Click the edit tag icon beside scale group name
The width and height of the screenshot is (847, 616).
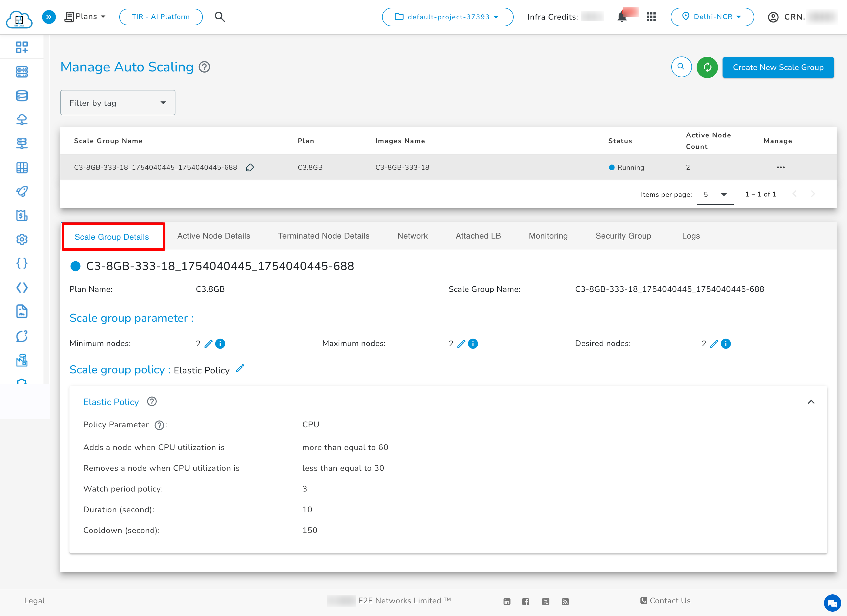(x=250, y=167)
